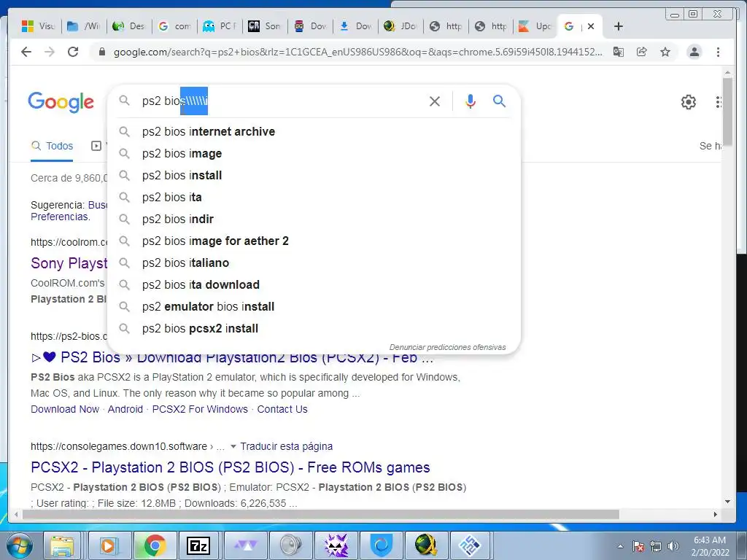Click Denunciar predicciones ofensivas link
Viewport: 747px width, 560px height.
coord(447,347)
